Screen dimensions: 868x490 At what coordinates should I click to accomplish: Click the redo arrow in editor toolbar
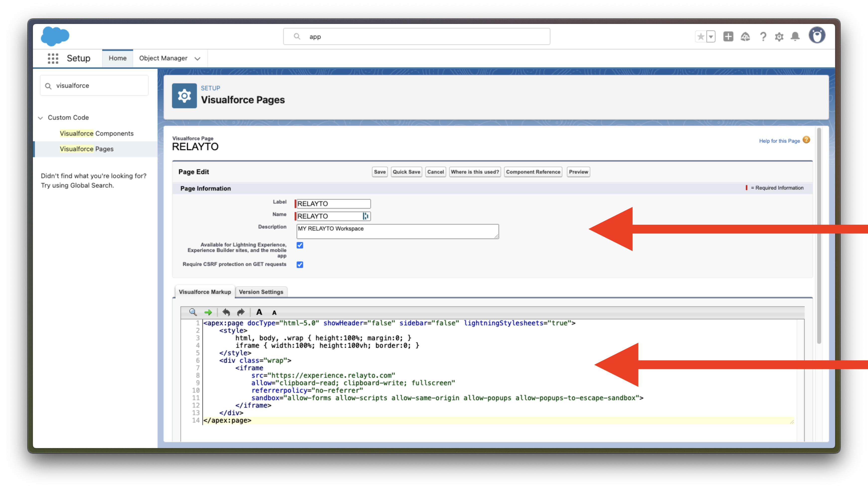click(x=241, y=312)
